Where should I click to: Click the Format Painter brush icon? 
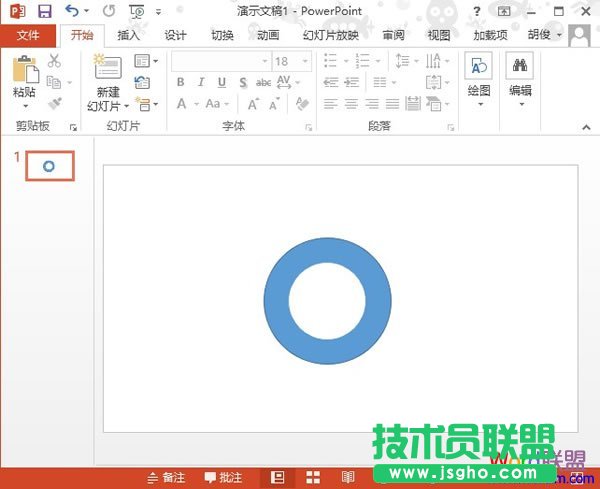pos(55,103)
